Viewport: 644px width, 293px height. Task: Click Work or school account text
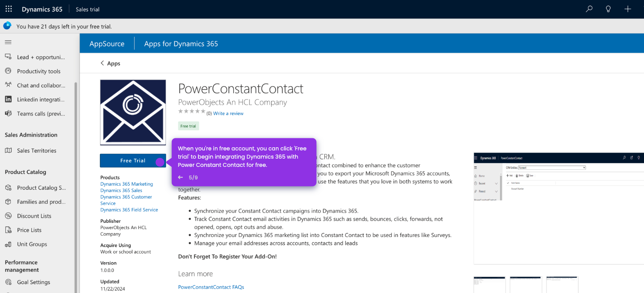pyautogui.click(x=126, y=252)
